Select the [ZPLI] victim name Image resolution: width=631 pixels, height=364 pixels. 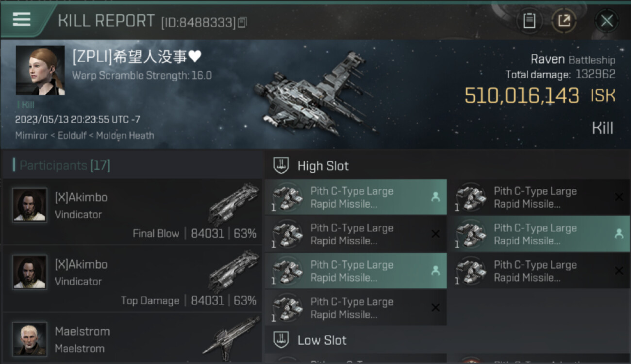point(136,57)
